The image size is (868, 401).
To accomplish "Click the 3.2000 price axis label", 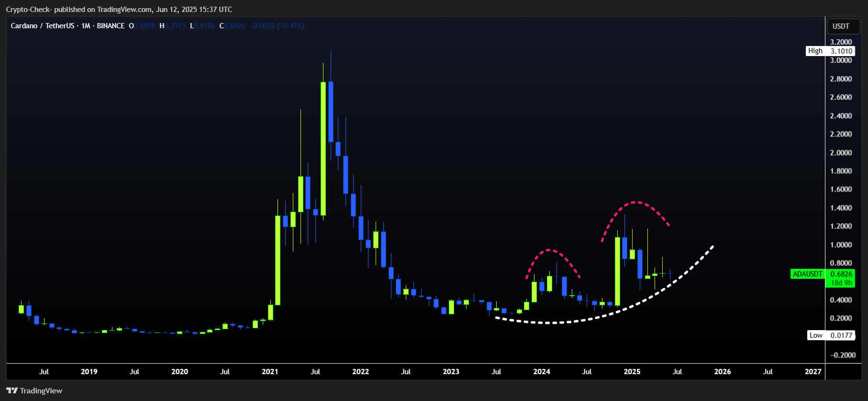I will click(x=841, y=42).
